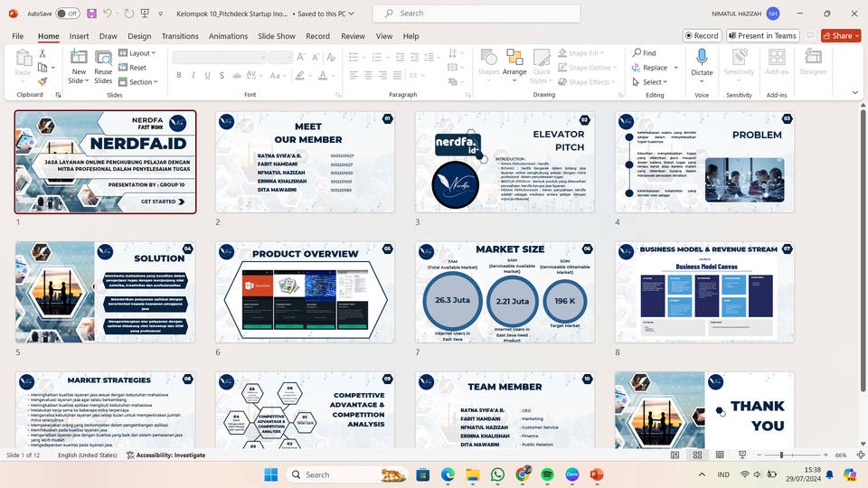Toggle Strikethrough formatting

point(236,75)
